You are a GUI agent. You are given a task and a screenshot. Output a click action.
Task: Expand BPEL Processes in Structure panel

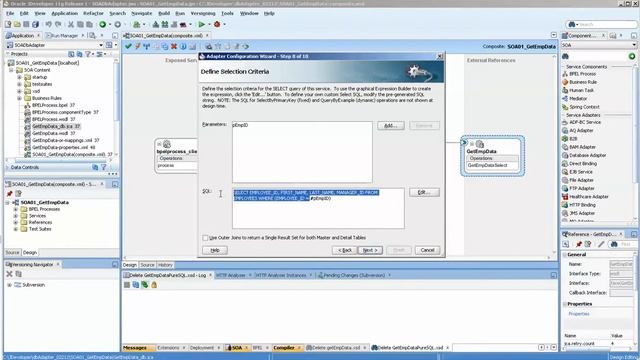(x=16, y=209)
